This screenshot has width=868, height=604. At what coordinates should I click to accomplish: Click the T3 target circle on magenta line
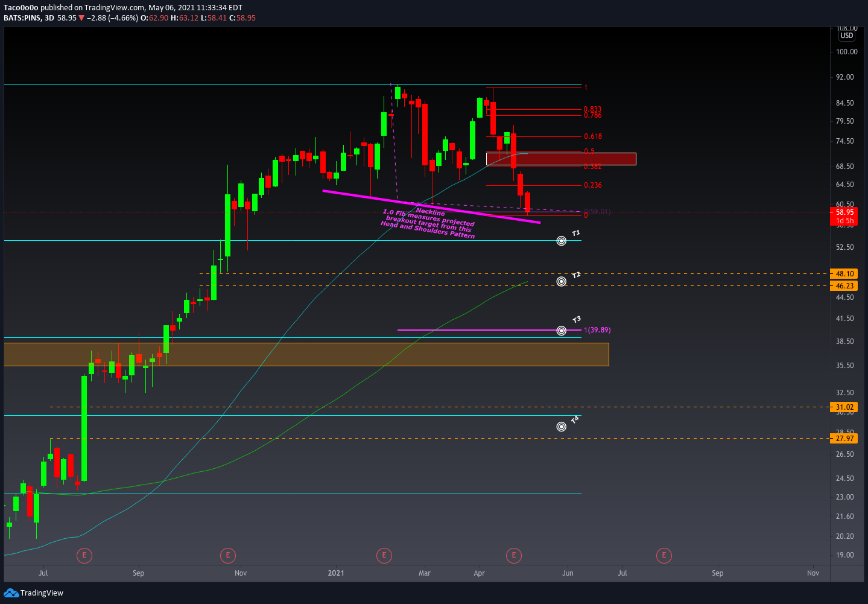(x=562, y=330)
